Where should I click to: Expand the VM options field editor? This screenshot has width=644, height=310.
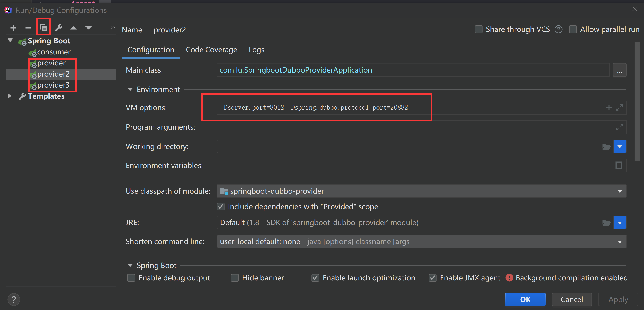pyautogui.click(x=619, y=108)
